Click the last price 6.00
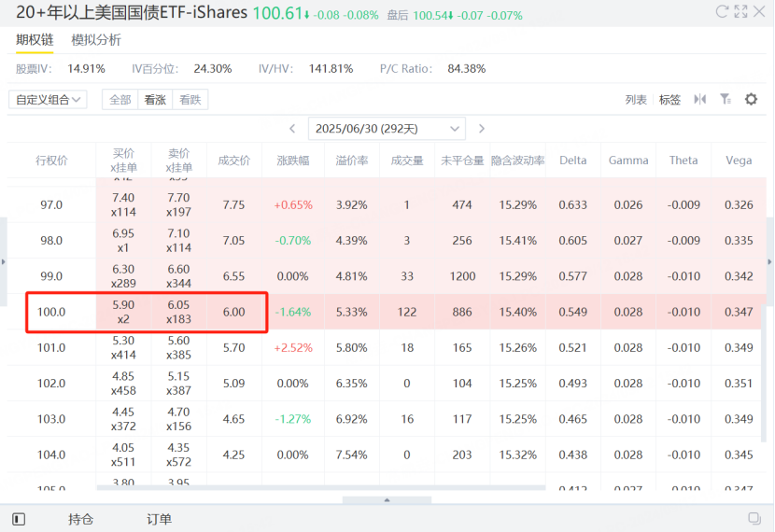This screenshot has width=775, height=532. (234, 312)
